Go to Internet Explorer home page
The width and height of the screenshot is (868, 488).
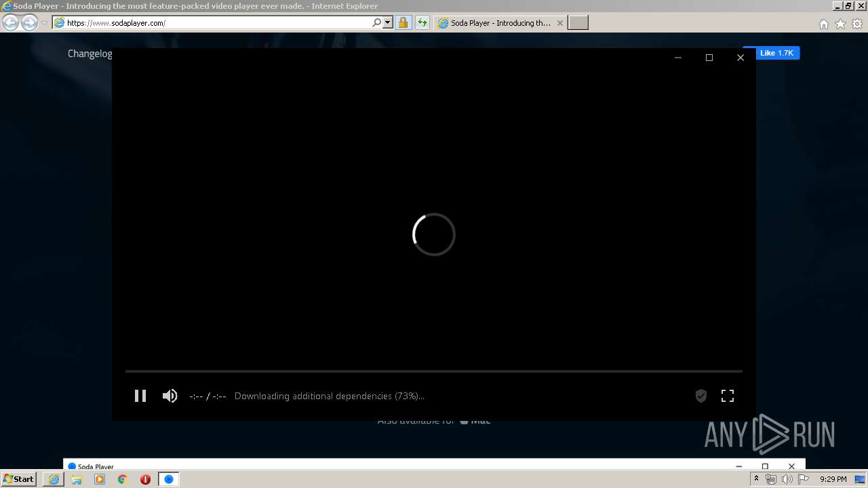click(x=824, y=24)
